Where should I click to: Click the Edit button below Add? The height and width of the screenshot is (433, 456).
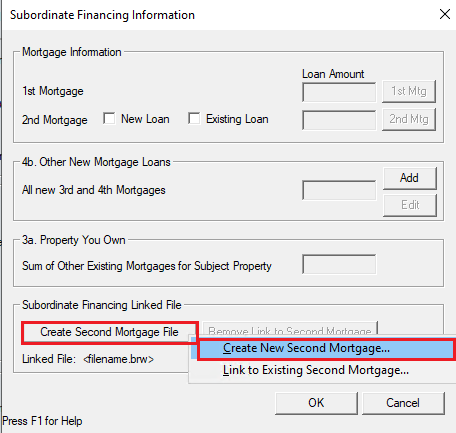tap(410, 205)
